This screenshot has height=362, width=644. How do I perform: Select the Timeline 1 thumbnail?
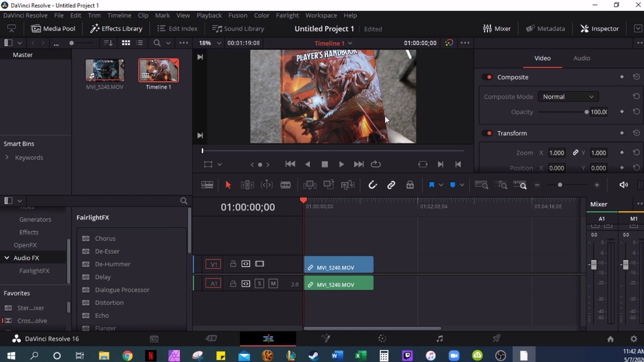159,70
